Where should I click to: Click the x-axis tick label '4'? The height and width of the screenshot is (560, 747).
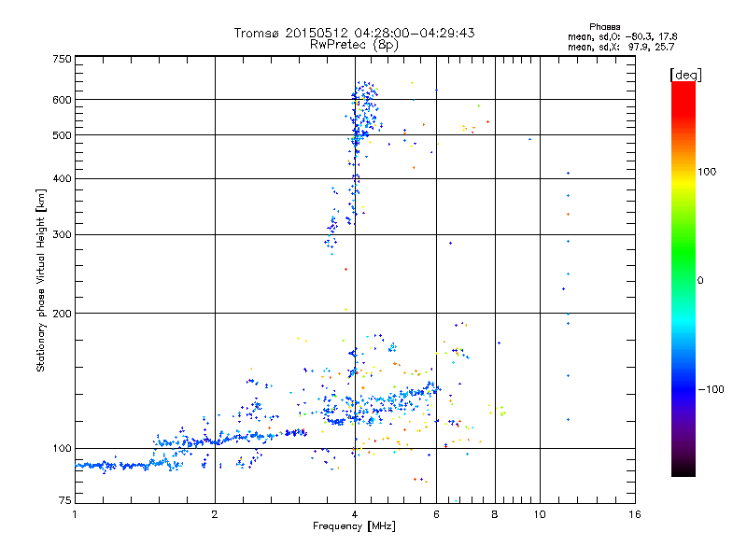pos(355,514)
